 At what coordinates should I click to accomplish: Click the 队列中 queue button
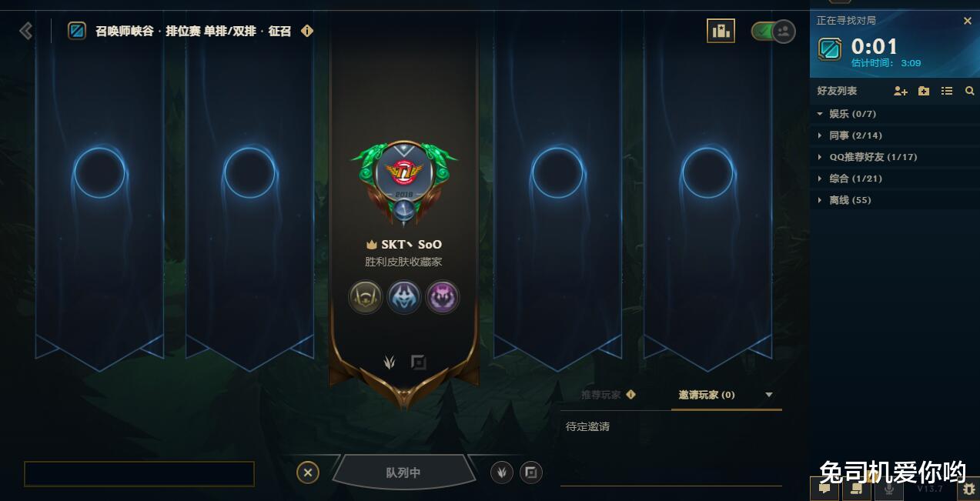pos(403,473)
